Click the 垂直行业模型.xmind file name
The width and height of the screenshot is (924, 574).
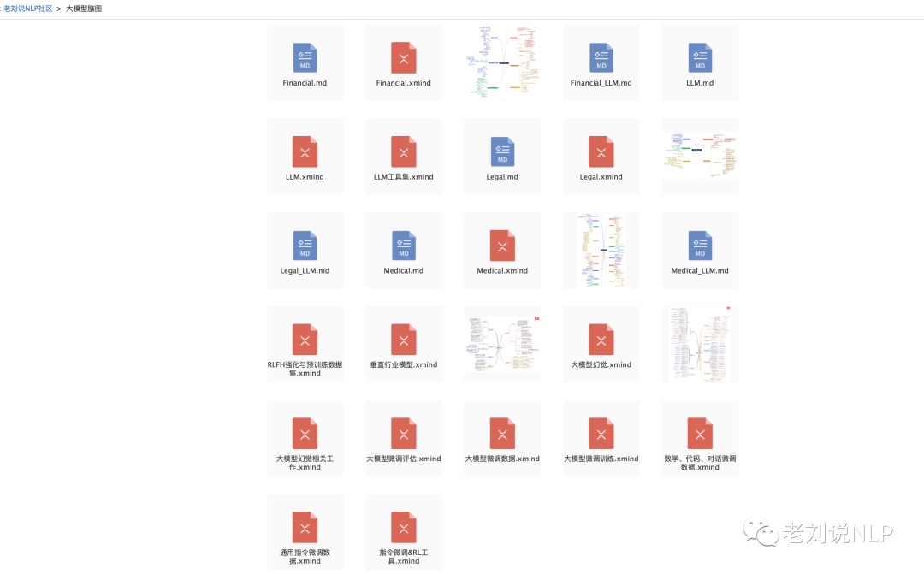(404, 364)
